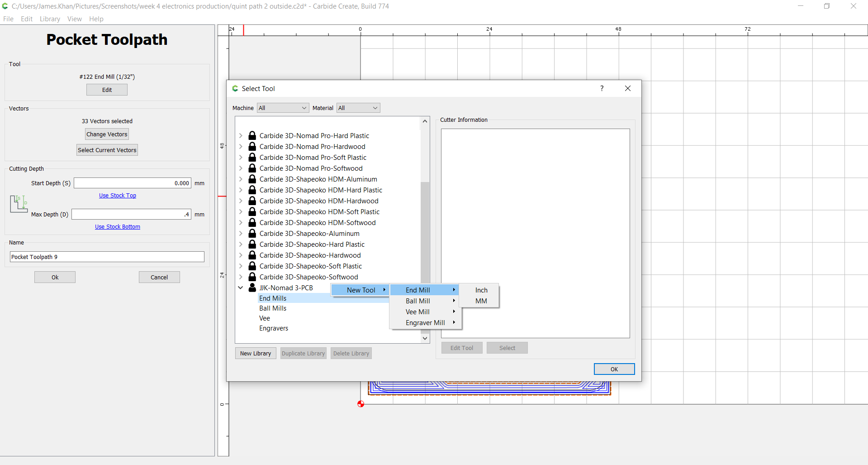Image resolution: width=868 pixels, height=465 pixels.
Task: Click lock icon beside Nomad Pro-Hard Plastic
Action: 252,135
